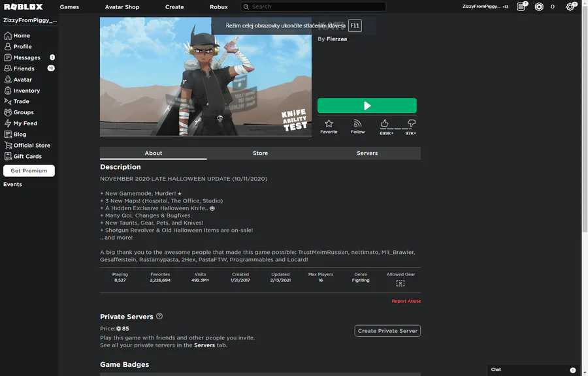The image size is (588, 376).
Task: Click the green Play button
Action: [367, 106]
